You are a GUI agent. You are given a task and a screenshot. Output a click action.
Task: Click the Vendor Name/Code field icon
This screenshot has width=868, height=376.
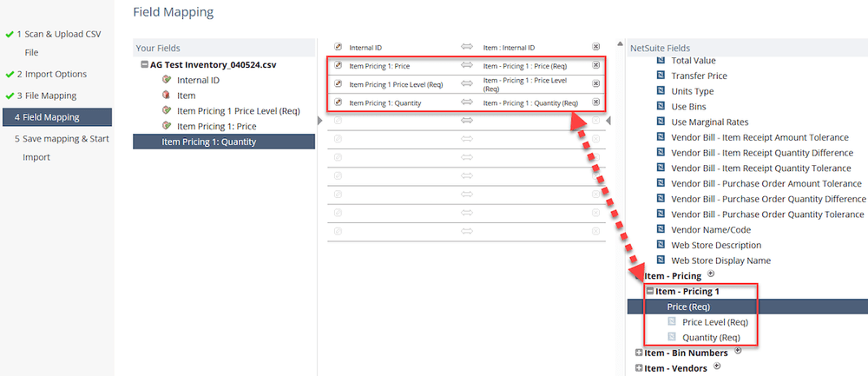(661, 229)
